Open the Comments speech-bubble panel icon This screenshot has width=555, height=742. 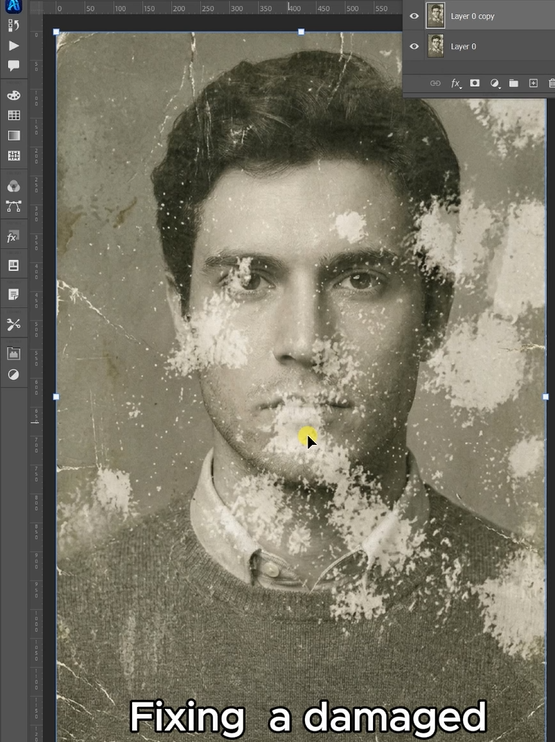14,65
